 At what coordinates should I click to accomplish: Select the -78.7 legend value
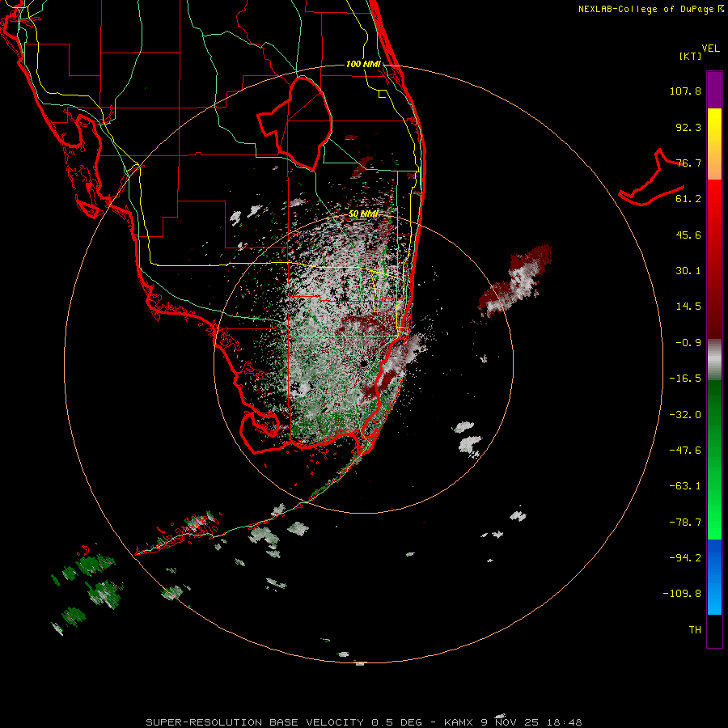685,523
